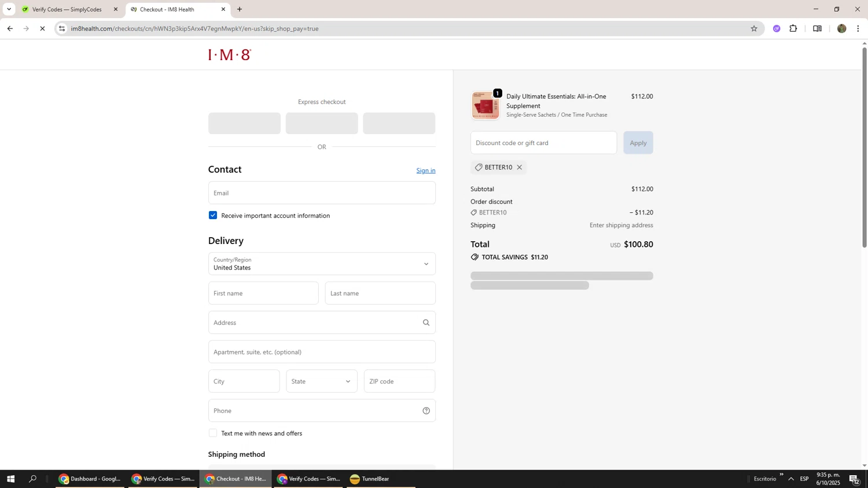
Task: Open the Chrome extensions puzzle icon
Action: click(793, 28)
